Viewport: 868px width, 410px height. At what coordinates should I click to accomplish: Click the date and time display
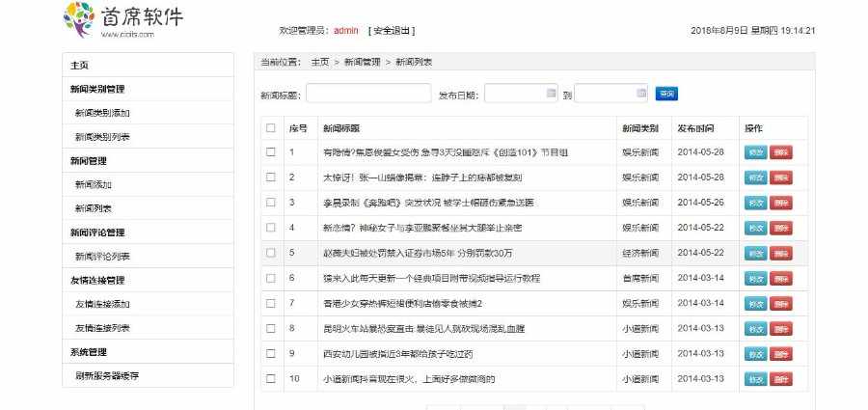tap(753, 31)
